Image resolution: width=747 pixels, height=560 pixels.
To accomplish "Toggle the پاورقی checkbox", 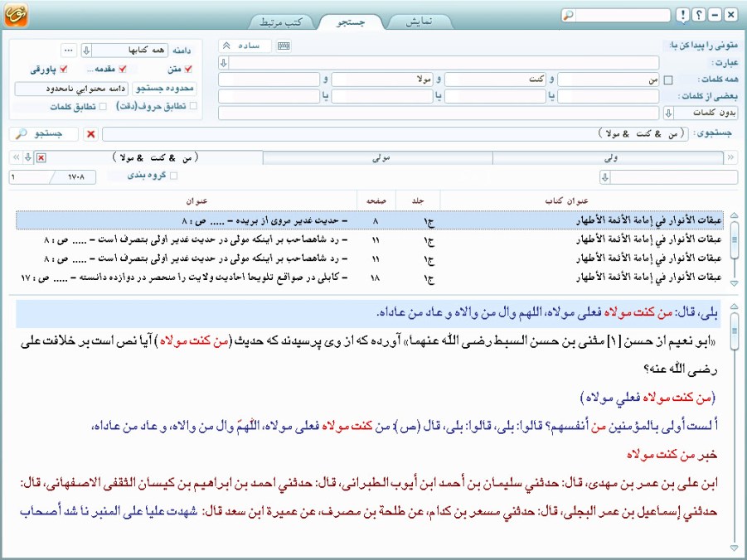I will click(63, 69).
